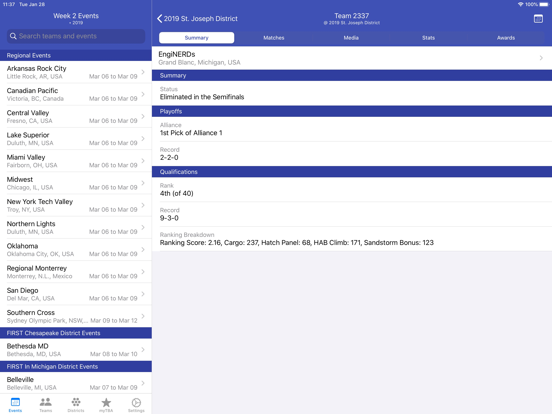The height and width of the screenshot is (414, 552).
Task: Open Miami Valley event
Action: pyautogui.click(x=76, y=161)
